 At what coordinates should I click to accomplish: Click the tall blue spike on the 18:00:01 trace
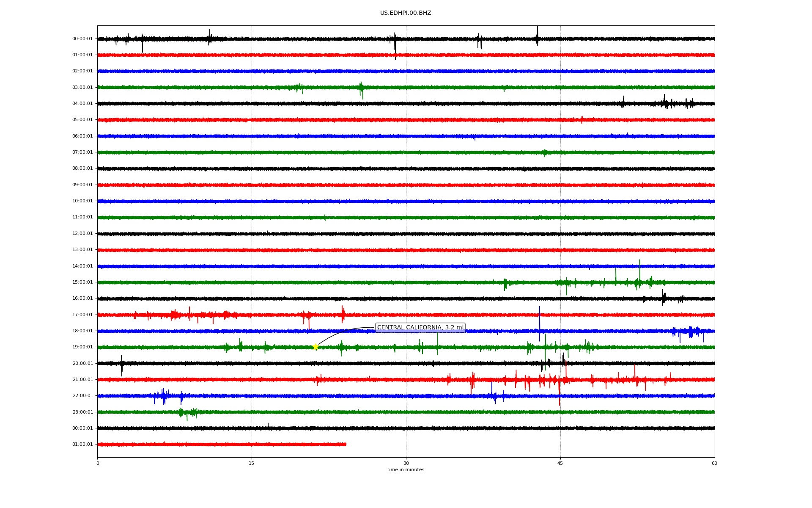[x=540, y=324]
